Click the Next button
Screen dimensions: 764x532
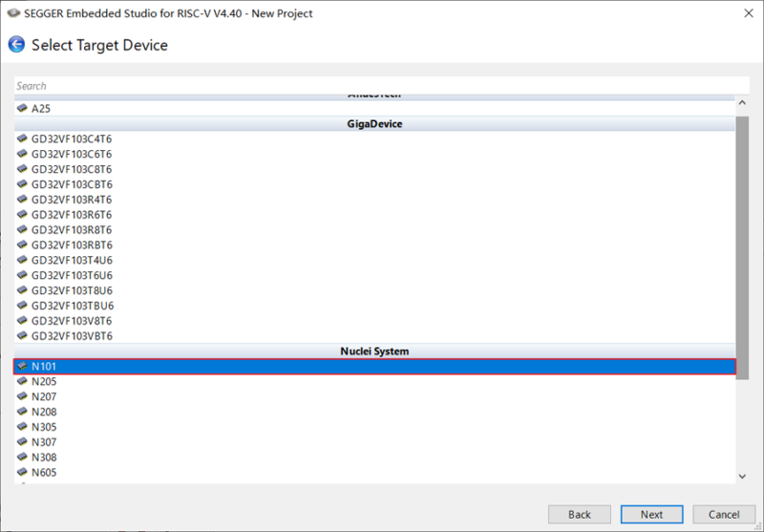point(651,514)
